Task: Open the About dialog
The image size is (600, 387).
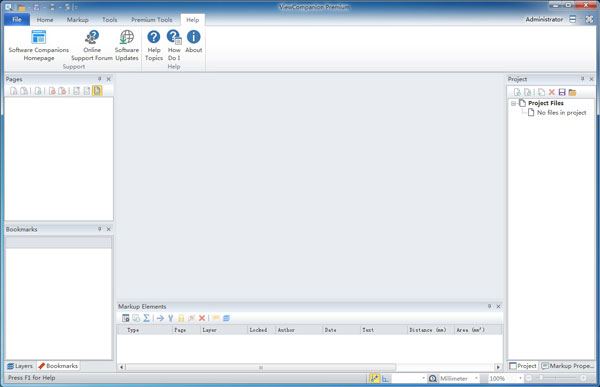Action: pyautogui.click(x=194, y=42)
